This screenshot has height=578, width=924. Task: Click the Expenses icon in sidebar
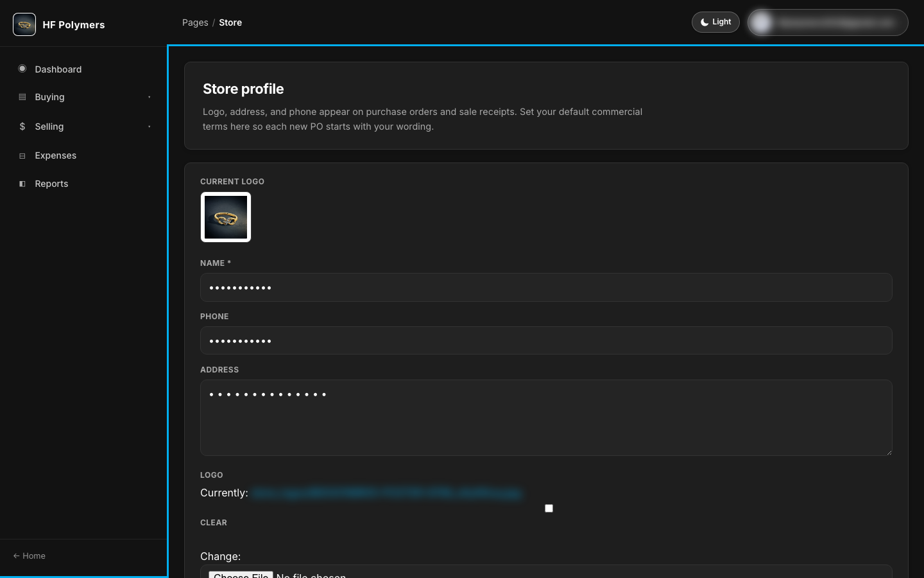[22, 155]
